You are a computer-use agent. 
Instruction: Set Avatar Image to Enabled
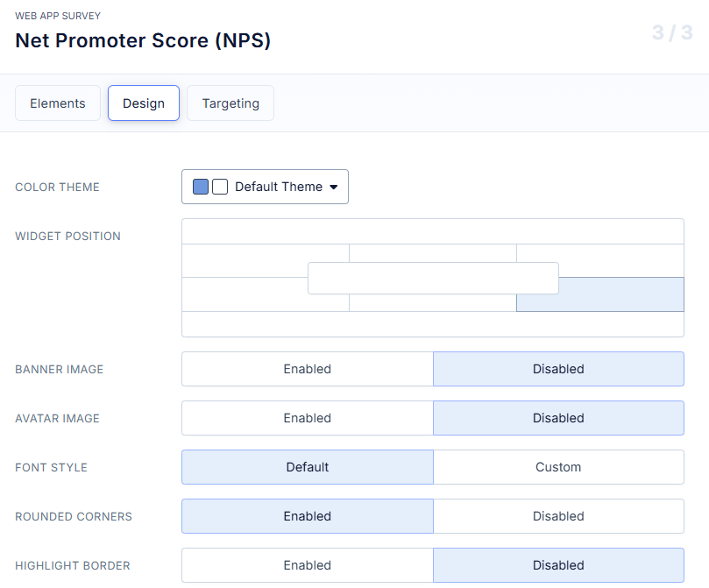click(308, 418)
